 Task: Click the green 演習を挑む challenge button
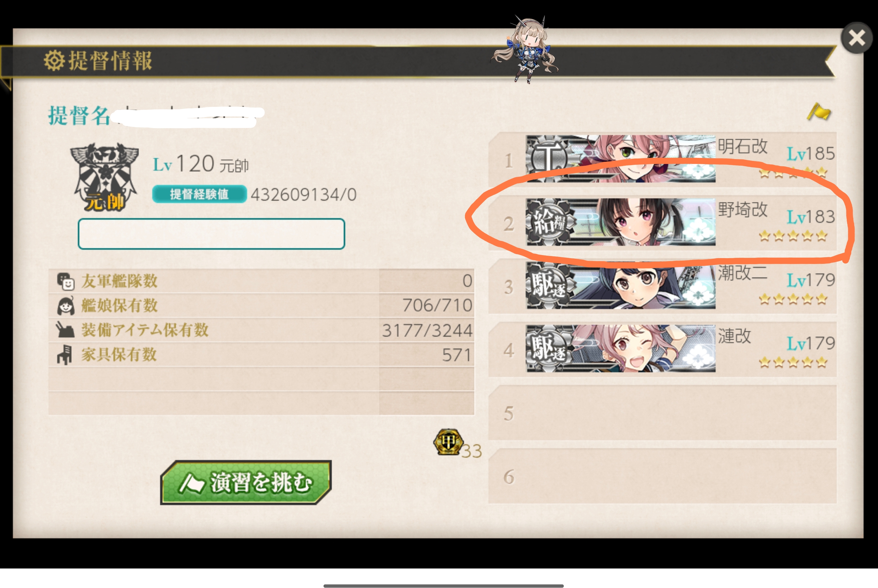click(x=246, y=482)
